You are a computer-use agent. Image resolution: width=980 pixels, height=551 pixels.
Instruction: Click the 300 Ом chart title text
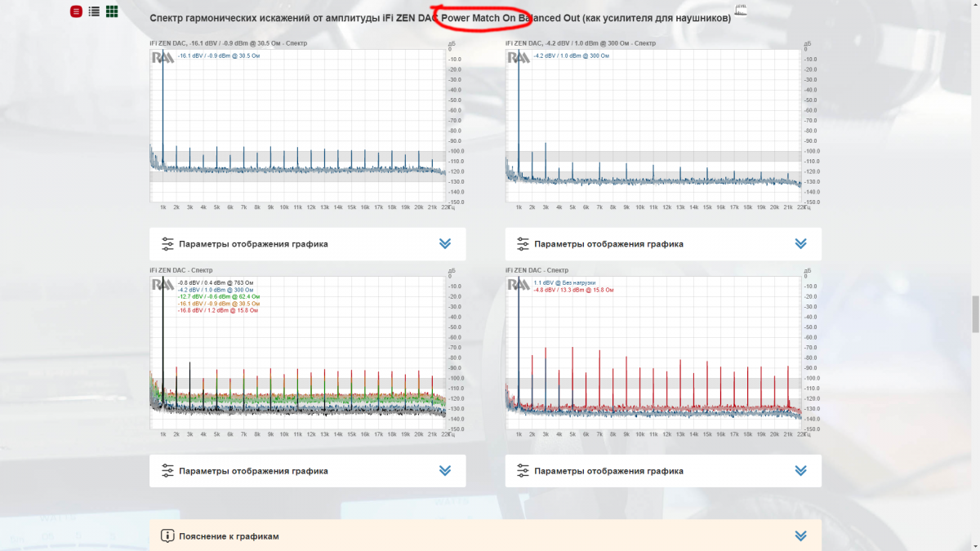(x=581, y=42)
